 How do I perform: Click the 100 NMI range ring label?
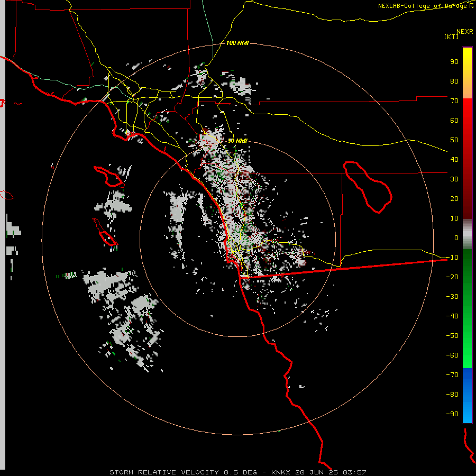pos(237,43)
